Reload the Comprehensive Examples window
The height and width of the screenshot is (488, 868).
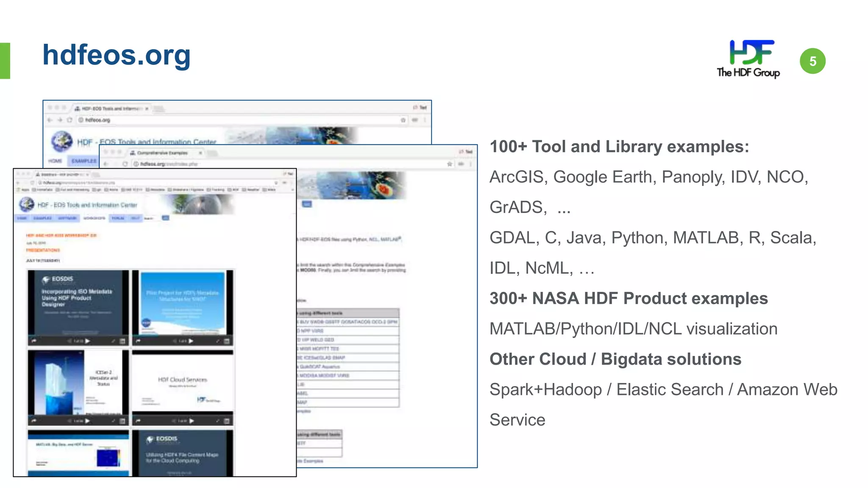click(125, 164)
